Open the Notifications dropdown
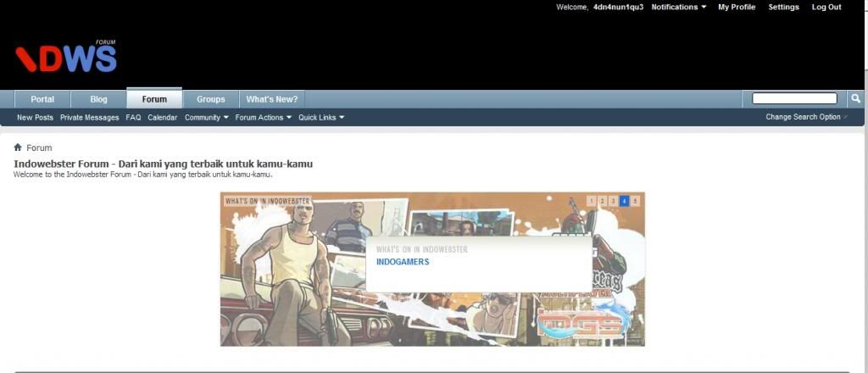 click(x=679, y=7)
